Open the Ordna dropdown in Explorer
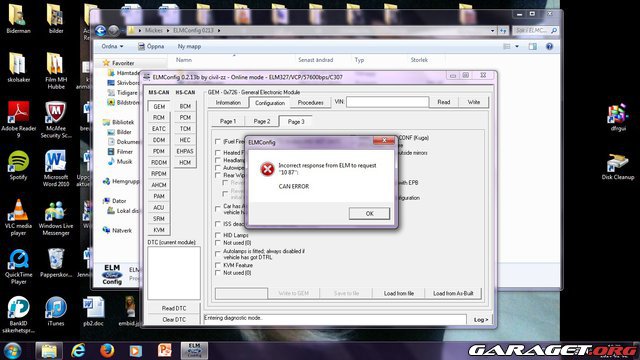The height and width of the screenshot is (360, 640). [x=112, y=47]
